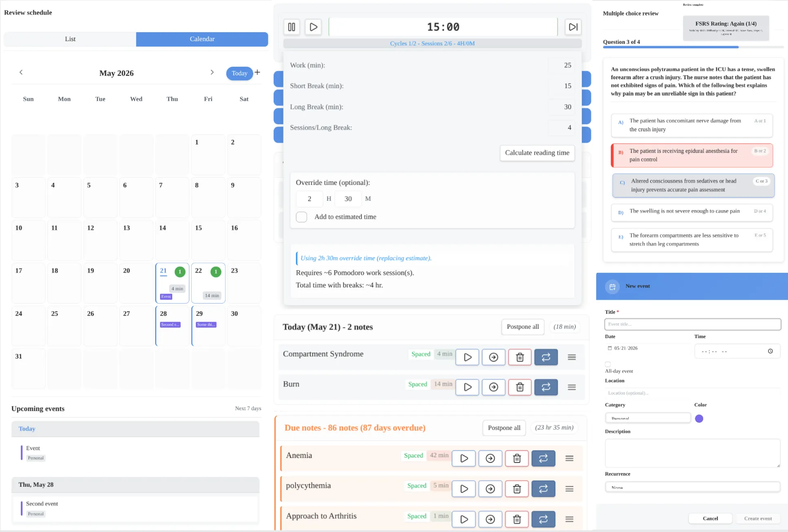Edit the override hours field

point(309,199)
